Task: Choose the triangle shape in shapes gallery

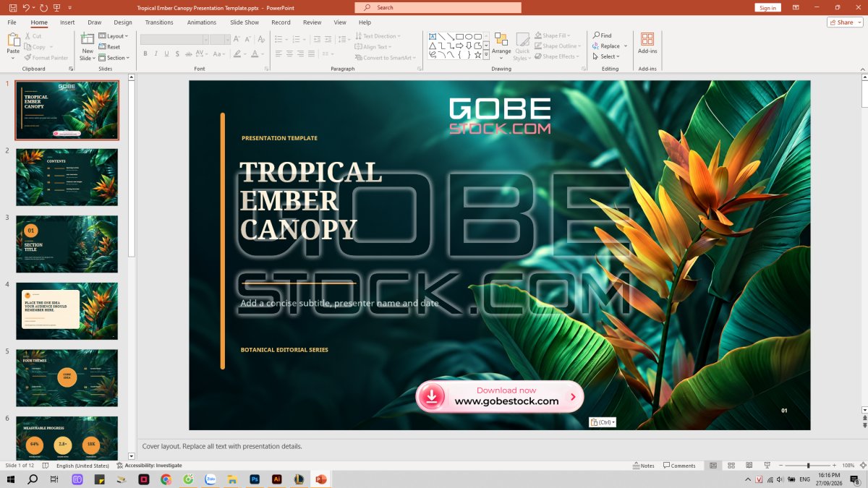Action: [433, 46]
